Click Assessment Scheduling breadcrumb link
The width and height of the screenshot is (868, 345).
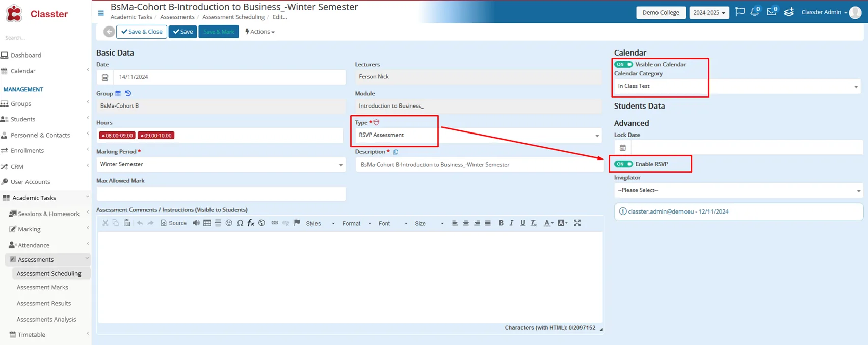233,17
